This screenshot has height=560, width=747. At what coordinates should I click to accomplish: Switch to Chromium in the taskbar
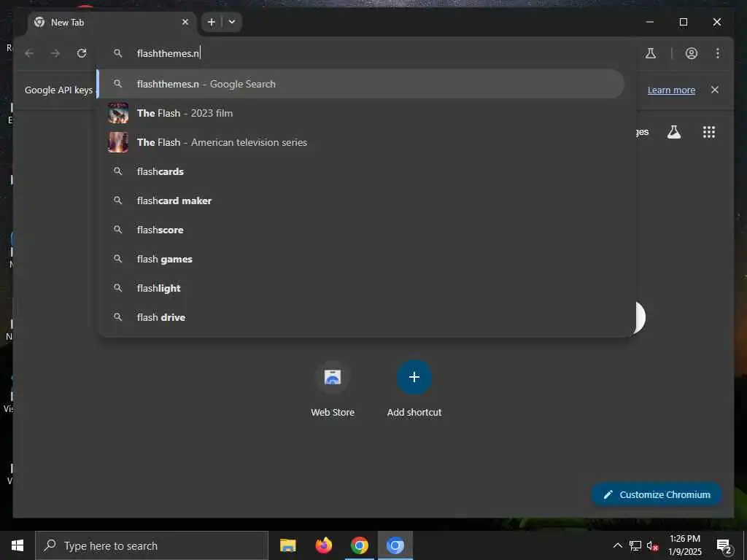click(x=395, y=545)
